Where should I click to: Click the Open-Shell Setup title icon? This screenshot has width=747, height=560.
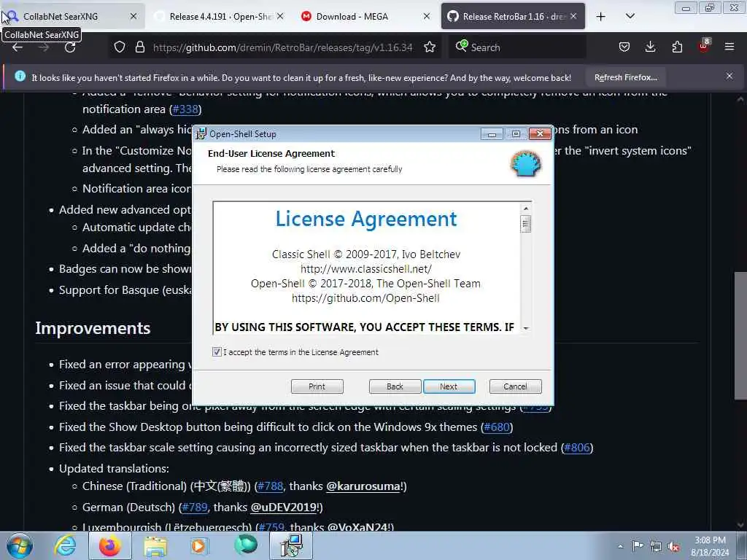201,134
